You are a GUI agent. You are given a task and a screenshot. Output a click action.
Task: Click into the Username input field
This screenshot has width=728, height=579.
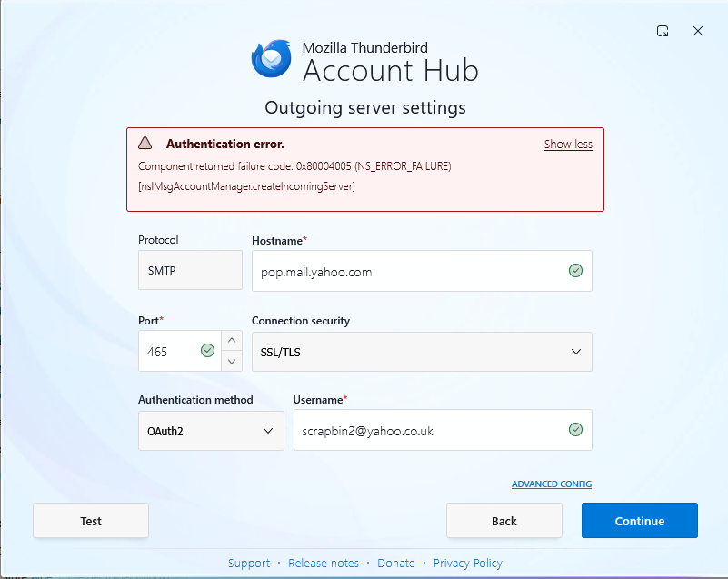443,430
